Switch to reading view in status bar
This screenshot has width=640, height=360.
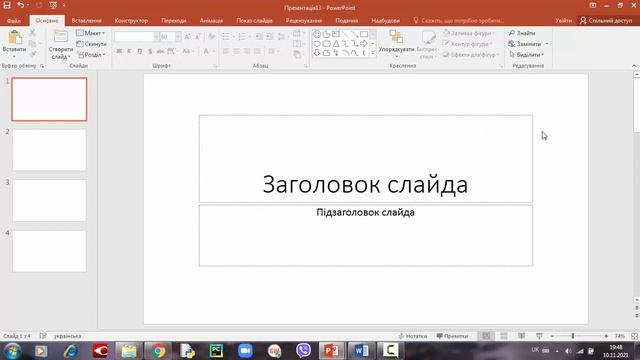(522, 336)
